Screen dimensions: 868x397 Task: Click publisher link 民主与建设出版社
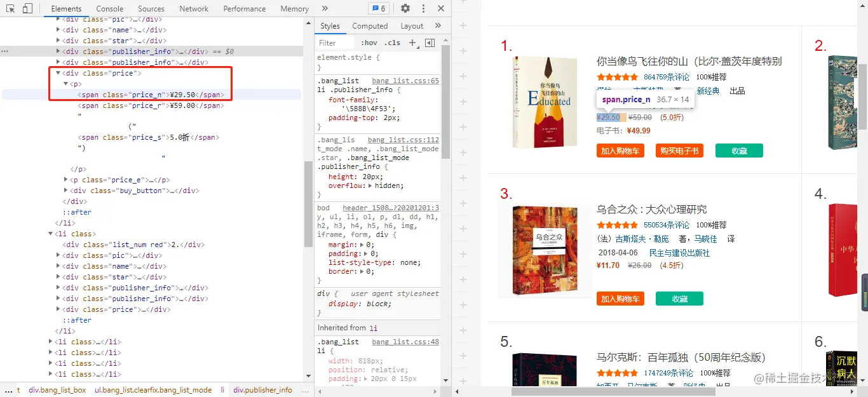click(x=679, y=253)
